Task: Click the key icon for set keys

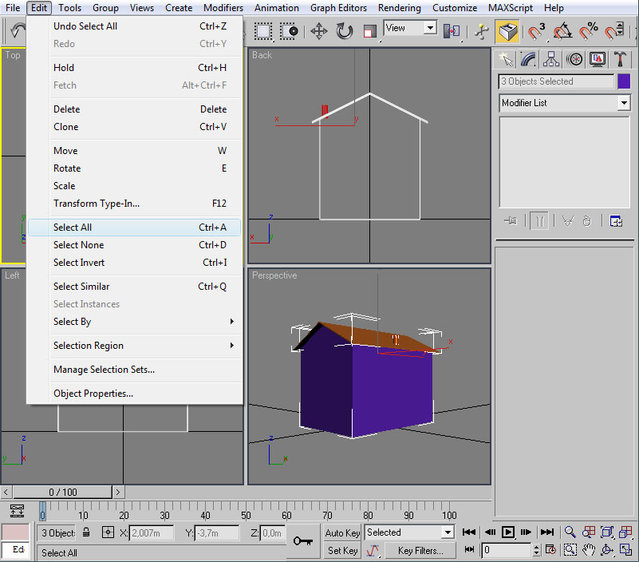Action: 302,541
